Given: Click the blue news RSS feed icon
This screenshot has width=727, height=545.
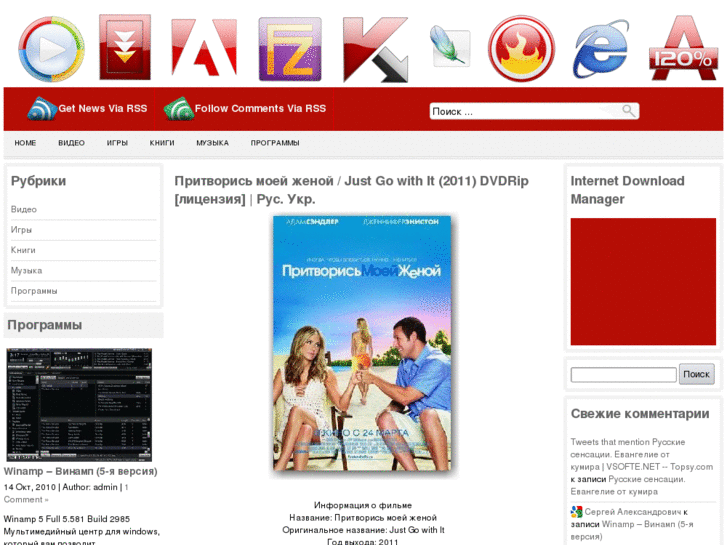Looking at the screenshot, I should pos(42,109).
